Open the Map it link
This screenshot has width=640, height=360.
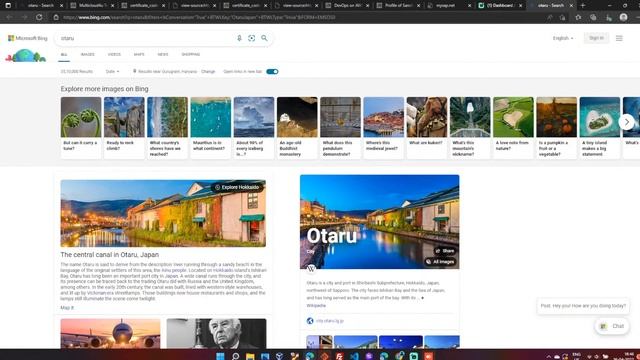[x=67, y=308]
